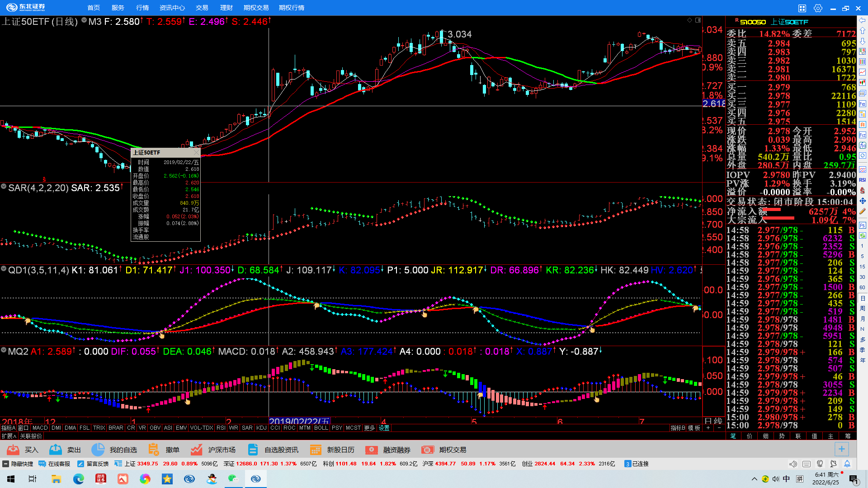Click the settings gear in title bar

[818, 8]
